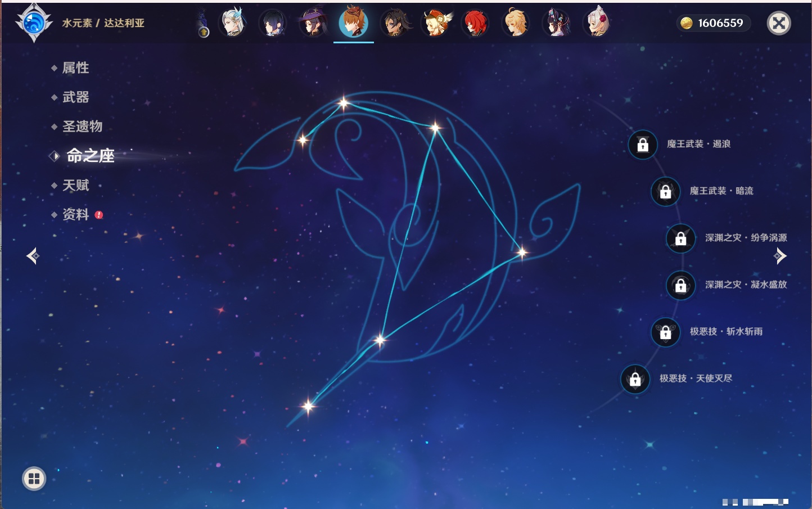Open the 极恶技·斩水斩雨 constellation
Screen dimensions: 812x509
pos(726,332)
